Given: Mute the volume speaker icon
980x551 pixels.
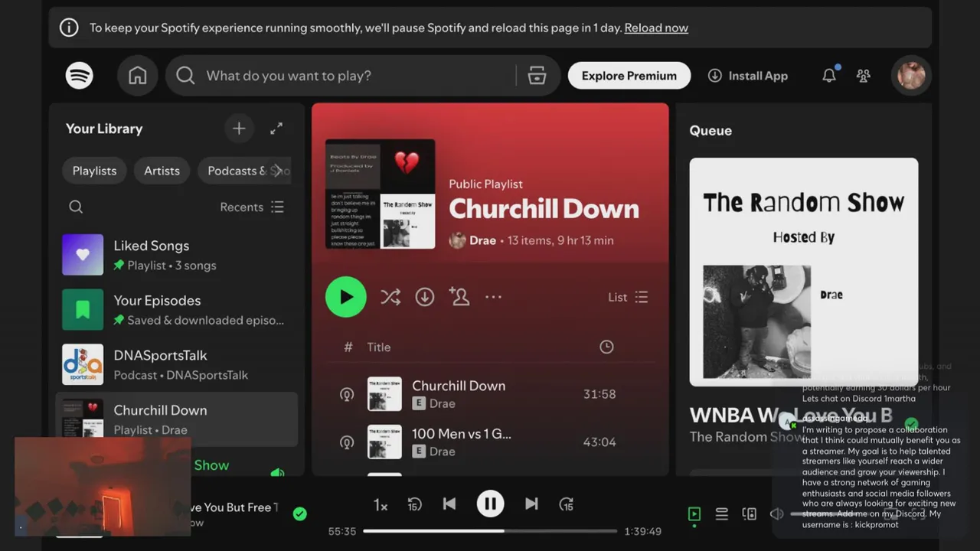Looking at the screenshot, I should (x=776, y=514).
